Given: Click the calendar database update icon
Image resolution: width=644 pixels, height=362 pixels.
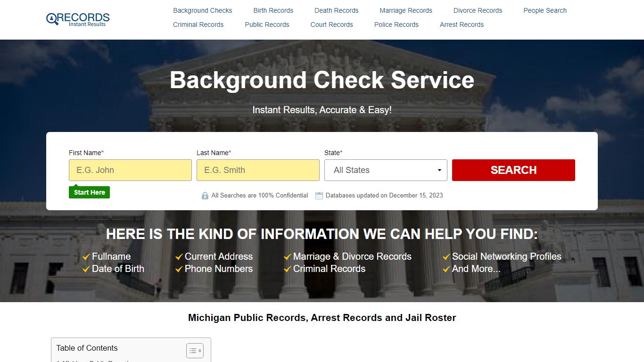Looking at the screenshot, I should pyautogui.click(x=319, y=196).
